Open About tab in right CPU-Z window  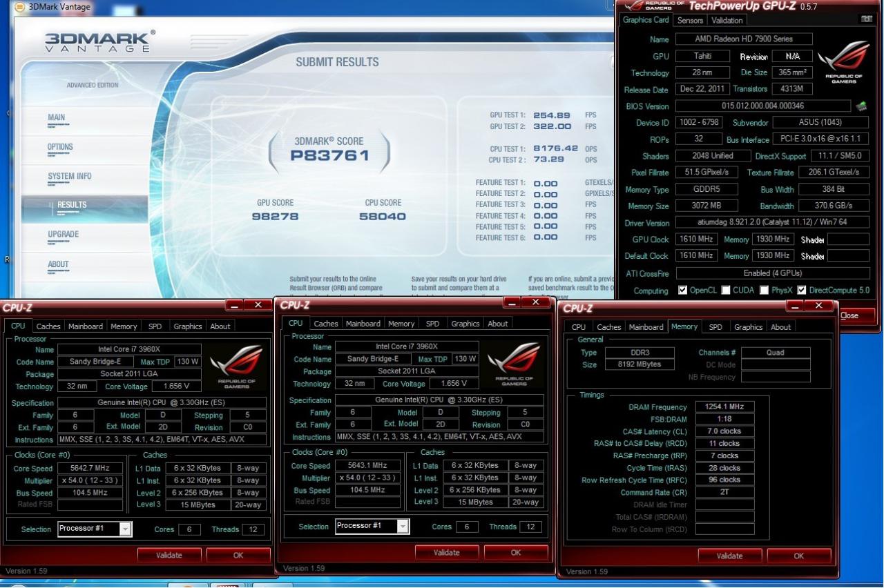(781, 327)
